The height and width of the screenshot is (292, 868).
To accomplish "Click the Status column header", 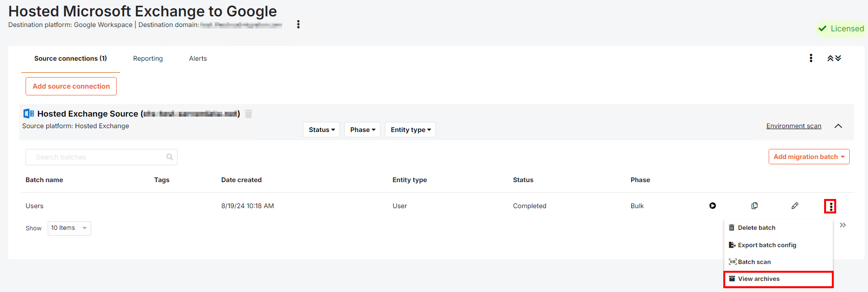I will pyautogui.click(x=523, y=180).
